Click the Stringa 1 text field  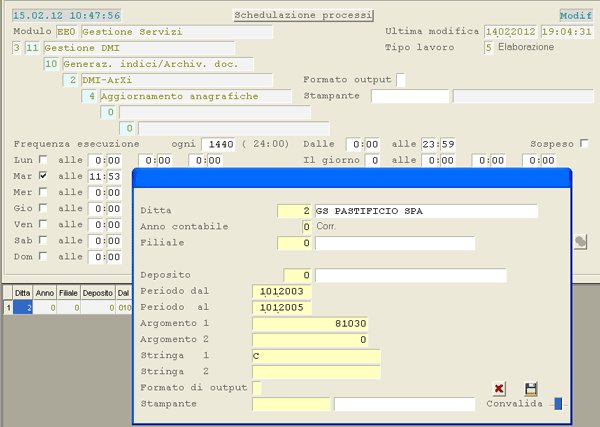click(x=316, y=355)
